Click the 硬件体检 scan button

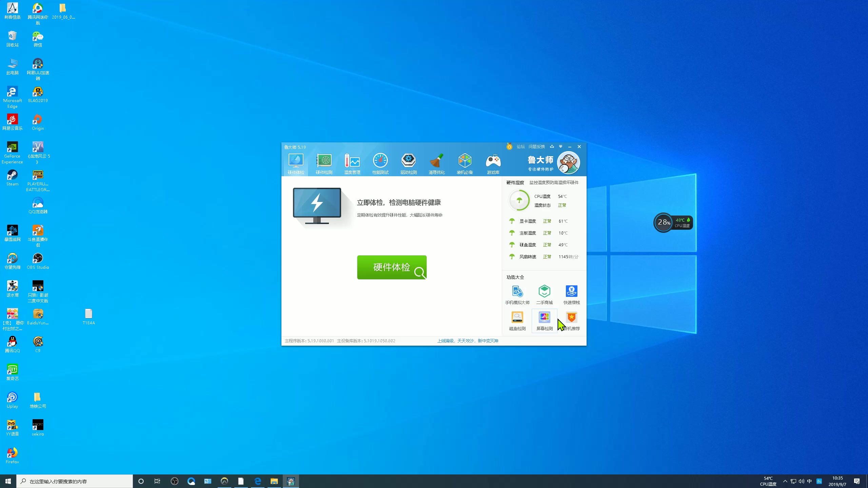click(x=392, y=267)
